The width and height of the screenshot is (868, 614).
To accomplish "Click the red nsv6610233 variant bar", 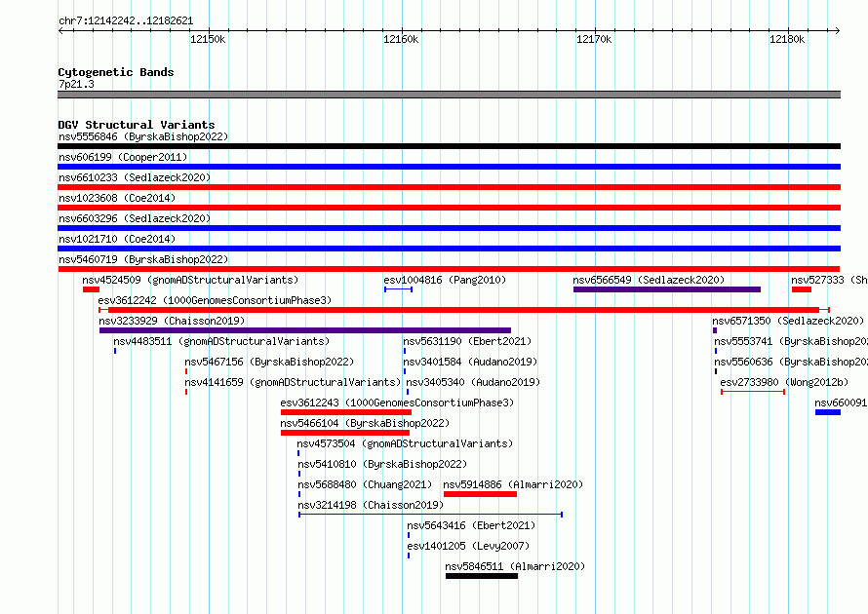I will coord(449,187).
